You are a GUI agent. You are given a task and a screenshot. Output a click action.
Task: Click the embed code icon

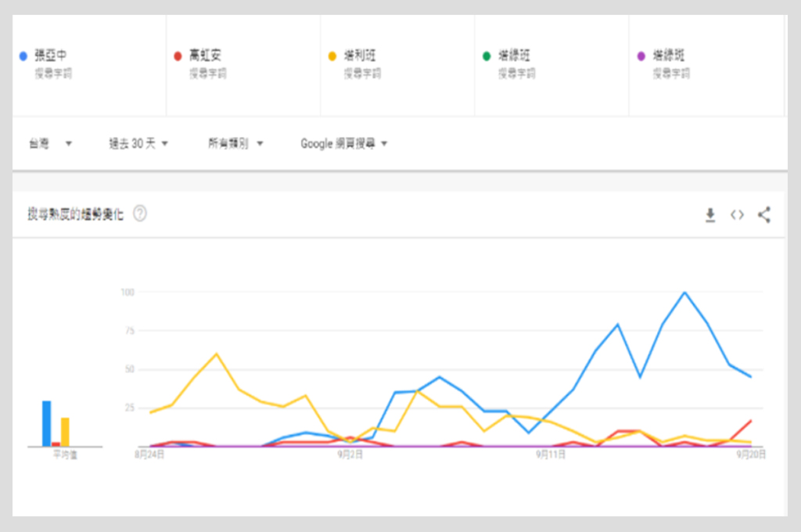(x=737, y=215)
